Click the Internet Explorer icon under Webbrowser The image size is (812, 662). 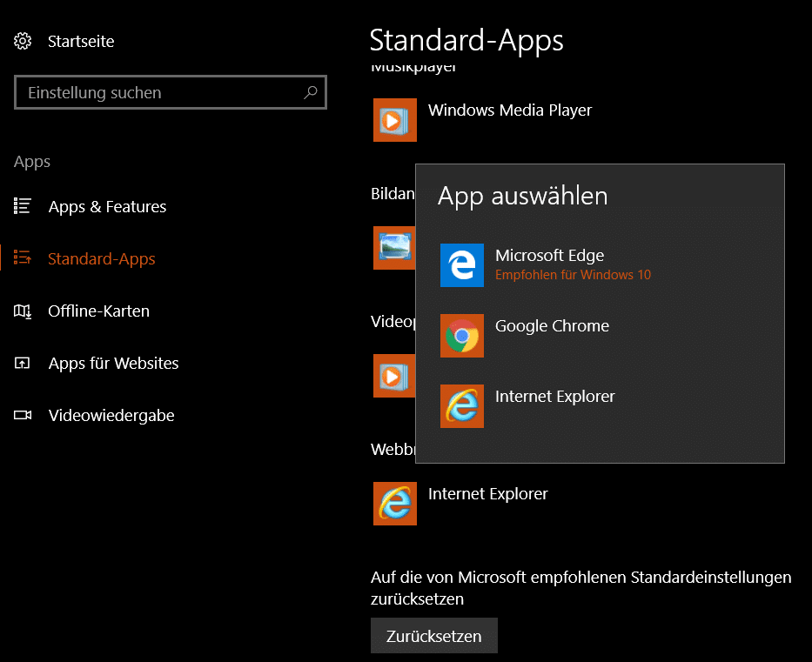(x=395, y=504)
